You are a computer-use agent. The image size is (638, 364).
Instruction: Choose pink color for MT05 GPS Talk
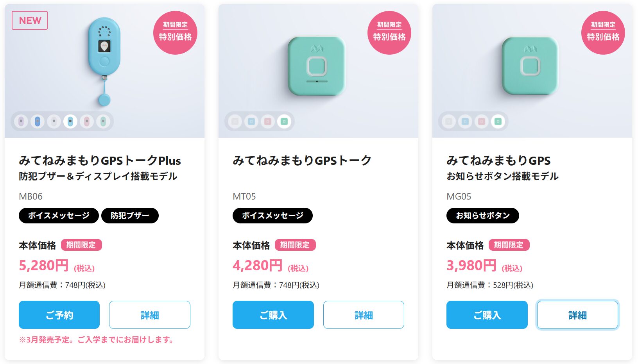click(x=268, y=121)
